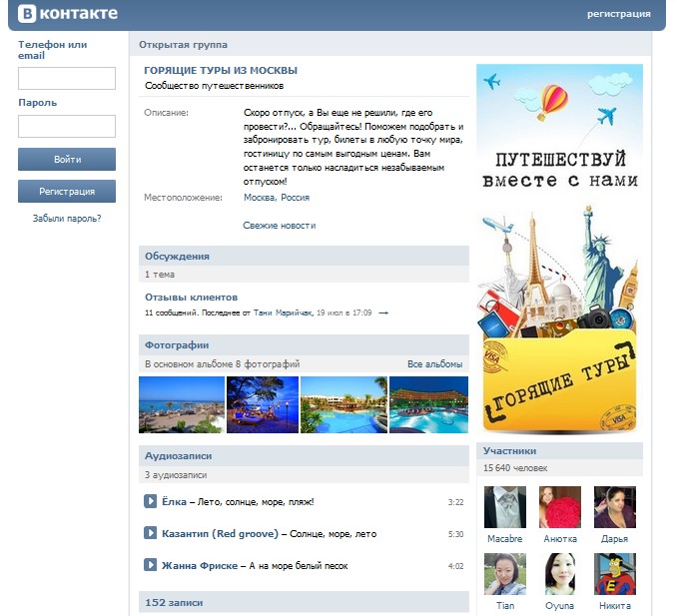The image size is (676, 616).
Task: Open the 152 записи wall header
Action: (x=304, y=602)
